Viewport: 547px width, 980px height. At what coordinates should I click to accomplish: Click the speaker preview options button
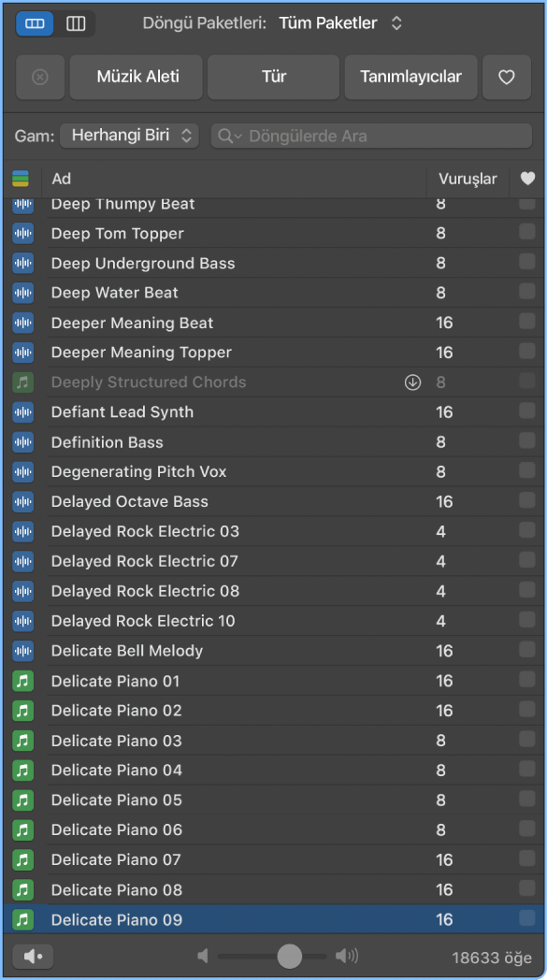(33, 957)
